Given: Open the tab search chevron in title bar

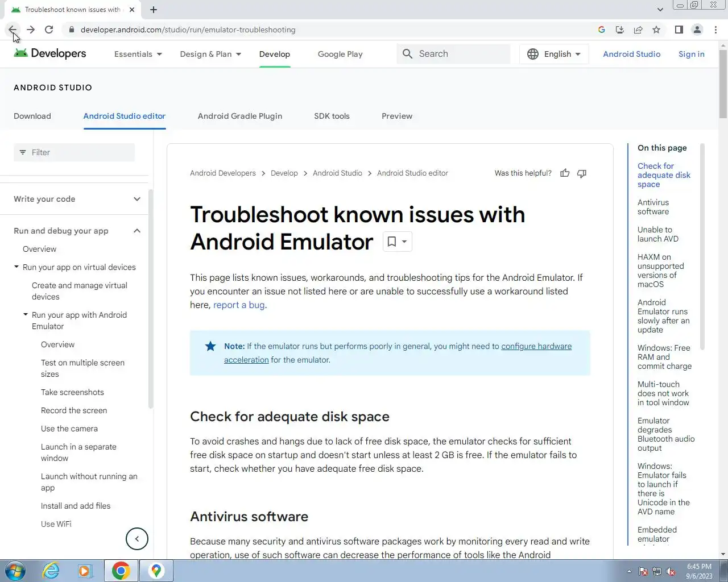Looking at the screenshot, I should click(660, 9).
